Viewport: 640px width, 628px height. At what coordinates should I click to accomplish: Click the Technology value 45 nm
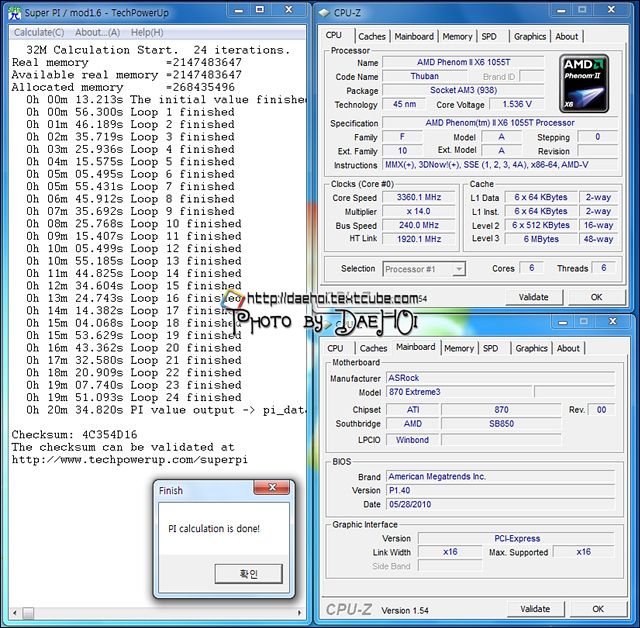click(404, 104)
